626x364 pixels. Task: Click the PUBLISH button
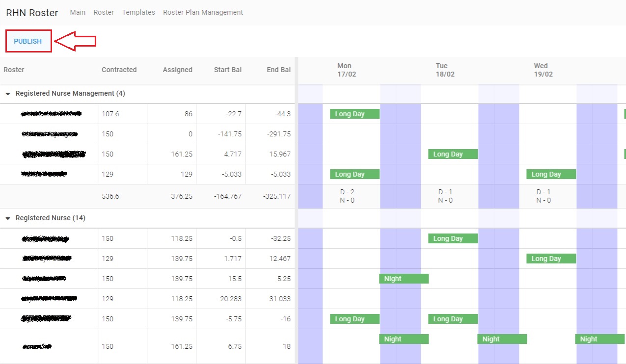point(28,41)
